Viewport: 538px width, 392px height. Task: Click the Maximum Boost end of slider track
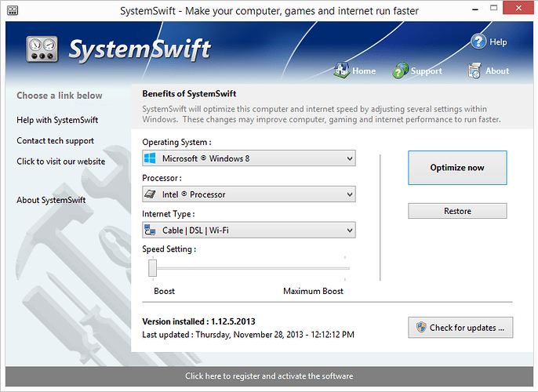pyautogui.click(x=344, y=268)
